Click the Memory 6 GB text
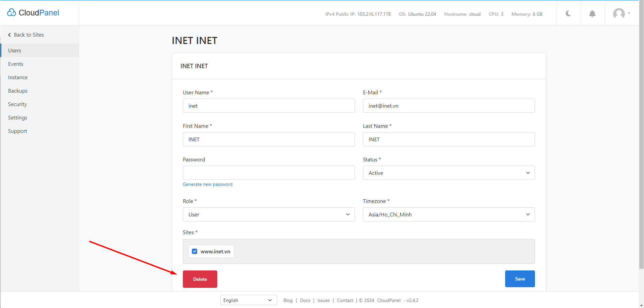Viewport: 644px width, 308px height. pos(527,14)
